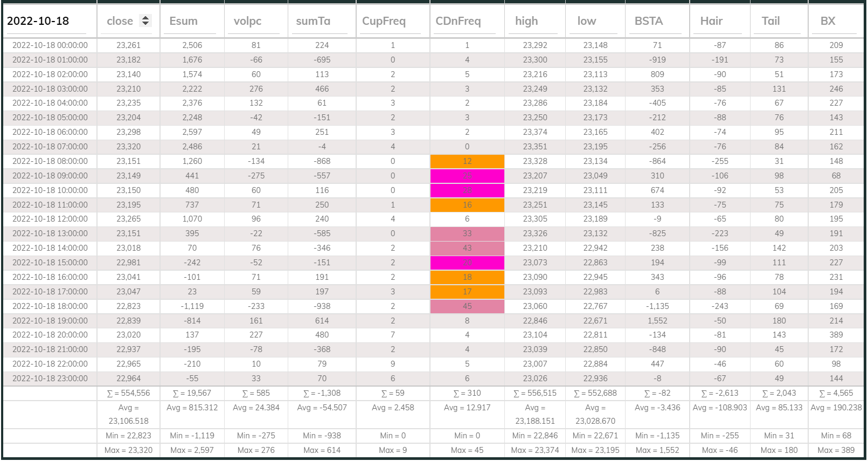Click volpc value 276 in 03:00:00 row
868x461 pixels.
coord(256,89)
